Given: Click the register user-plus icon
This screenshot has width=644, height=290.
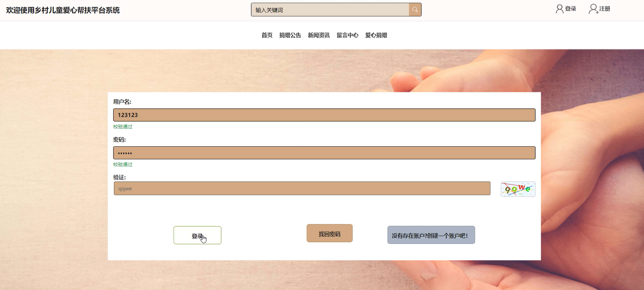Looking at the screenshot, I should pos(594,9).
